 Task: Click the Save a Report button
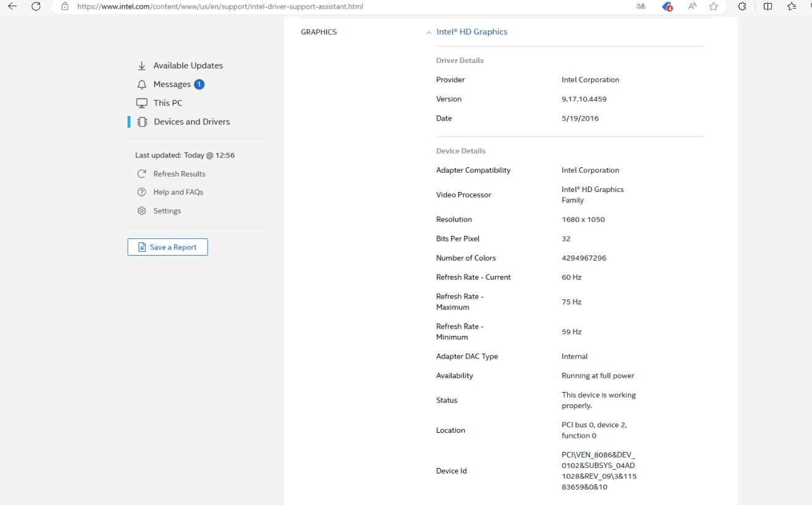pyautogui.click(x=167, y=247)
